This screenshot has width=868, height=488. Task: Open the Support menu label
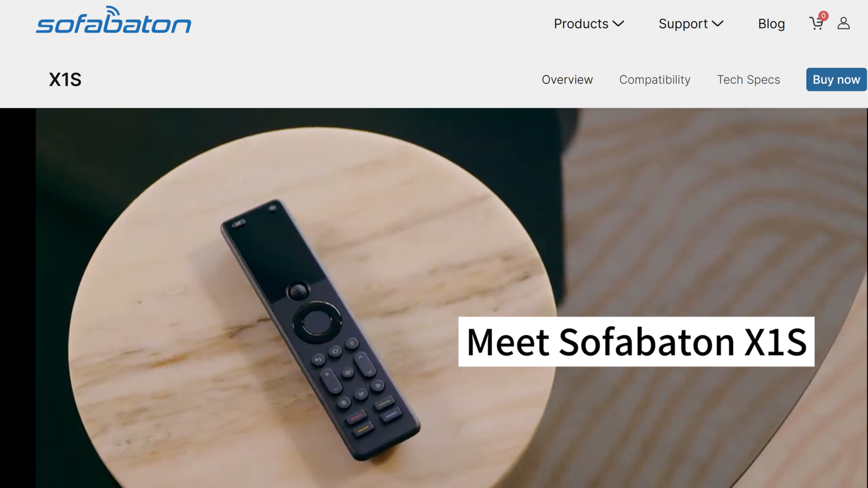683,24
